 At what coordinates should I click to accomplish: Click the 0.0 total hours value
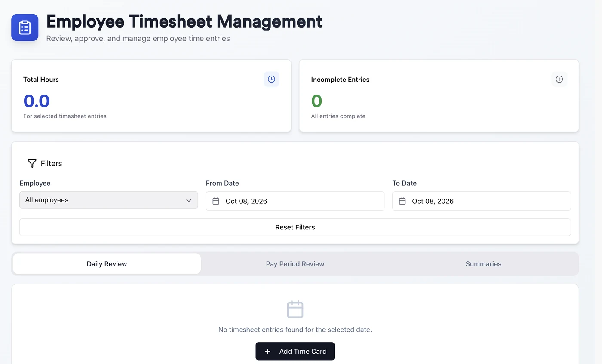coord(37,101)
